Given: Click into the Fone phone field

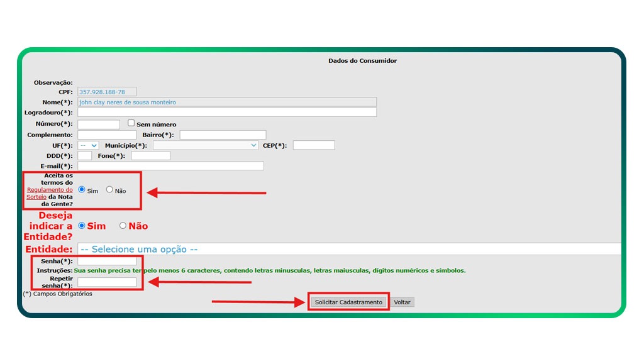Looking at the screenshot, I should 150,156.
